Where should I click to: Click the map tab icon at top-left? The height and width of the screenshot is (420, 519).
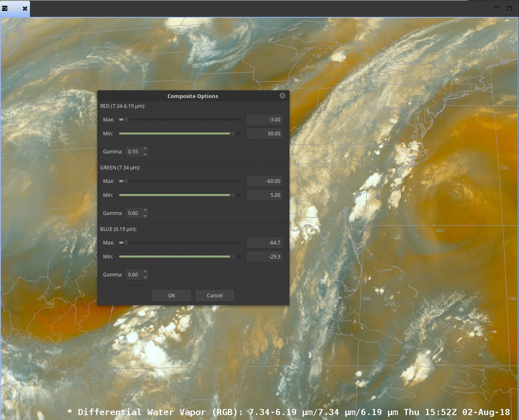[x=5, y=8]
